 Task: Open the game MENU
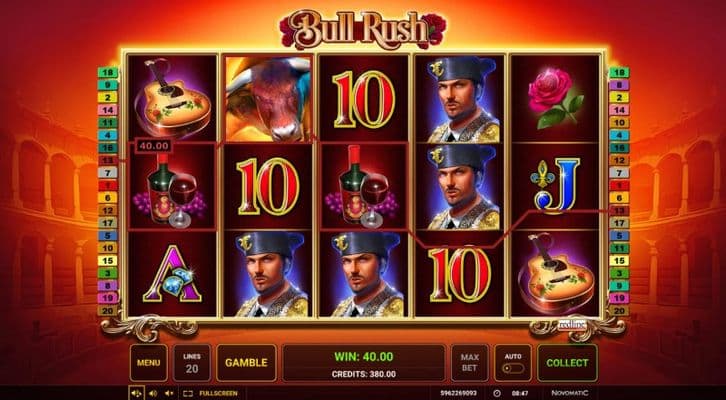click(x=149, y=363)
